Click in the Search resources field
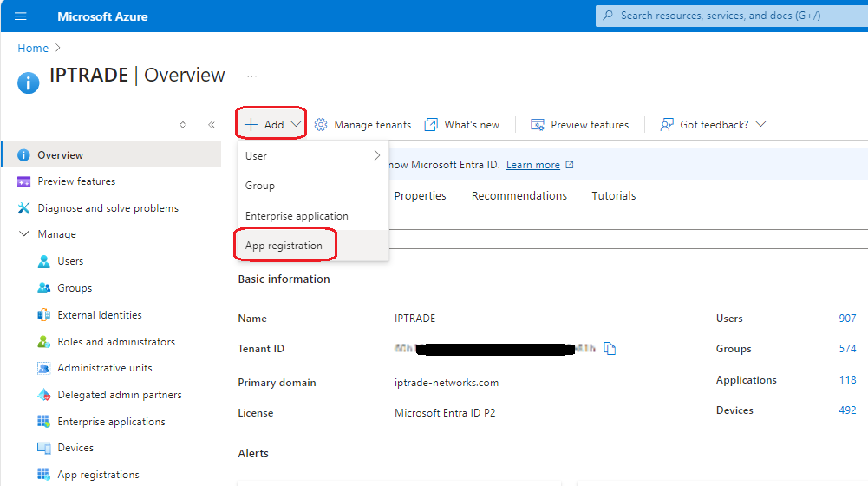This screenshot has width=868, height=486. pyautogui.click(x=732, y=16)
